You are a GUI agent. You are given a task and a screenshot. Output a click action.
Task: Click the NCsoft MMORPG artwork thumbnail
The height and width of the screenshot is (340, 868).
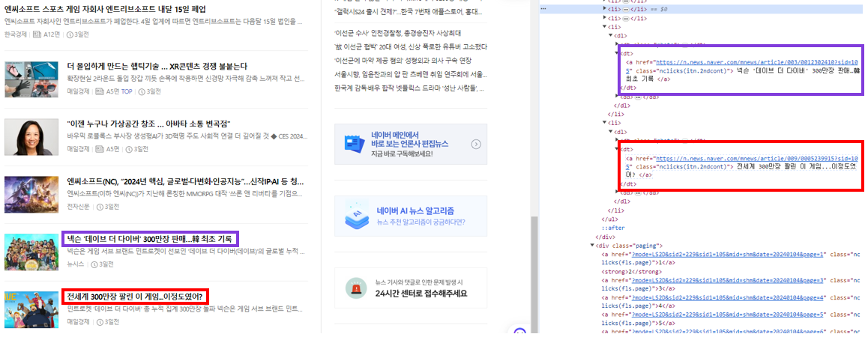click(x=31, y=195)
